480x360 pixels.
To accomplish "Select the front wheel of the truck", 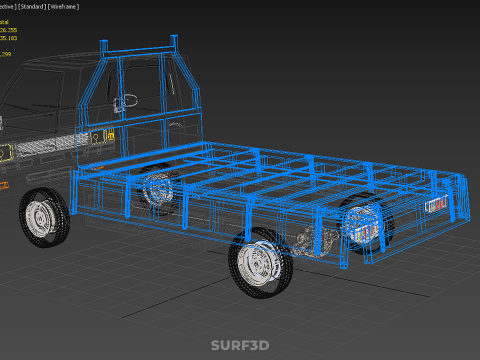I will [44, 217].
